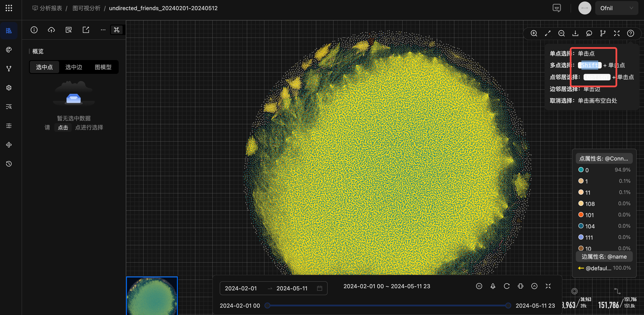Click the cloud upload icon
Screen dimensions: 644x315
click(x=51, y=30)
